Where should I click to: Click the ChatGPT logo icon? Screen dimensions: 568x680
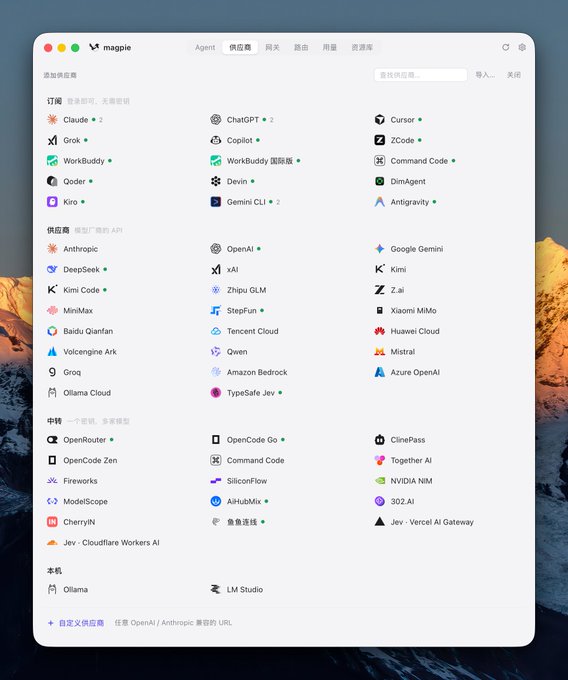pos(215,119)
